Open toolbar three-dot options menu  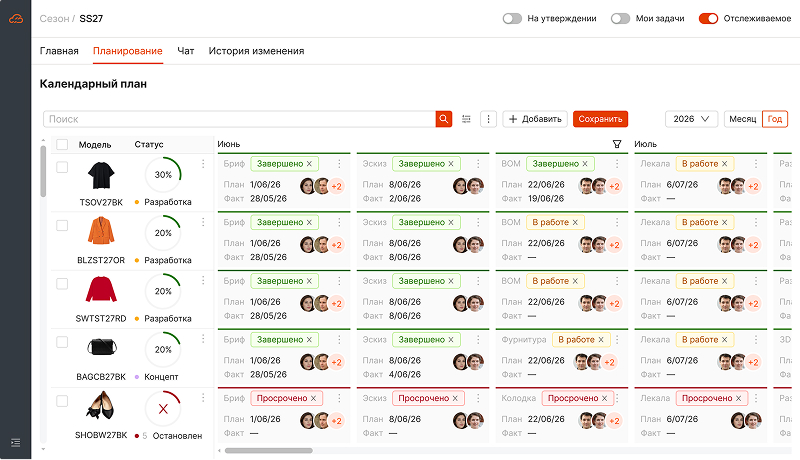coord(488,119)
